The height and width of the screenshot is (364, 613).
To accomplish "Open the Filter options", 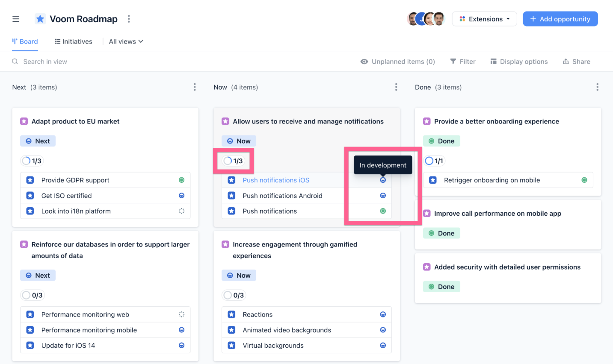I will [x=463, y=62].
